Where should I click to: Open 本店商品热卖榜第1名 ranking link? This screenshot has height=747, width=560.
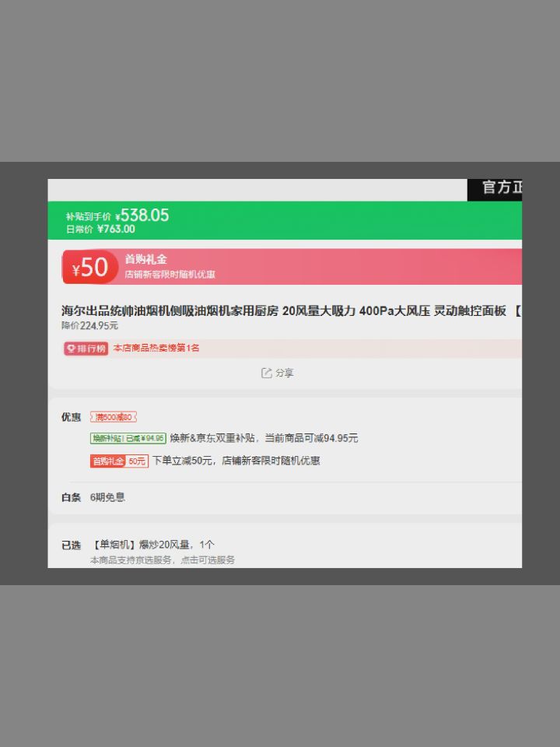[156, 349]
